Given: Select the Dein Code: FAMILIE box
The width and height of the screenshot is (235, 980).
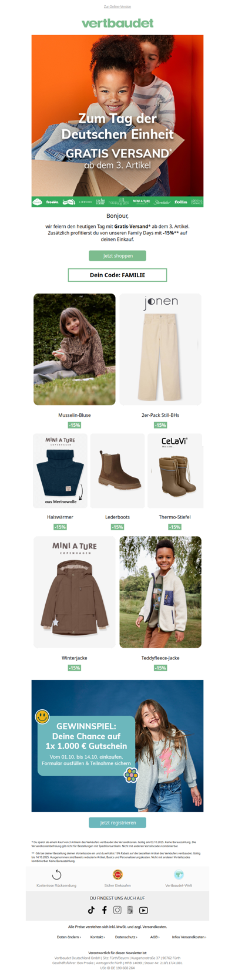Looking at the screenshot, I should (117, 275).
